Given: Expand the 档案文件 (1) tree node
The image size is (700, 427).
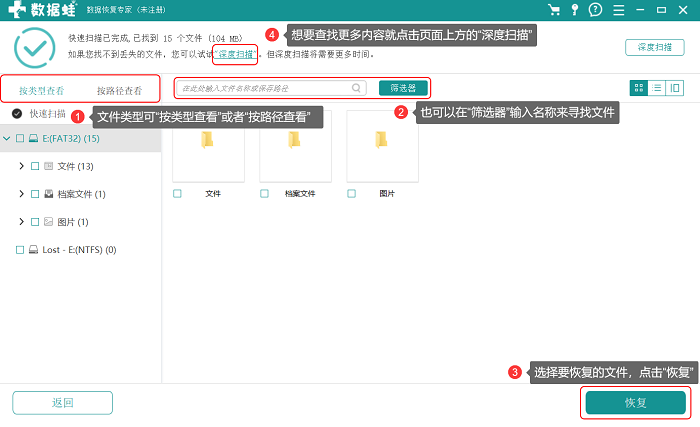Looking at the screenshot, I should [x=21, y=194].
